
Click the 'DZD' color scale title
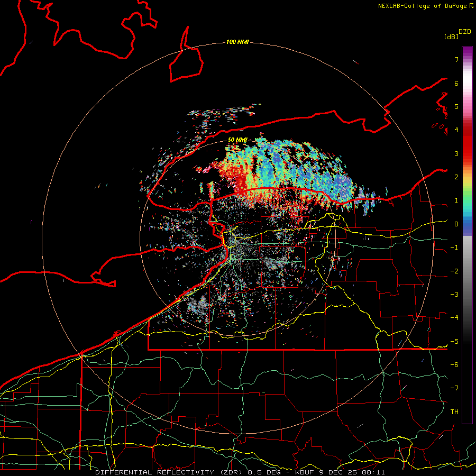pos(464,32)
